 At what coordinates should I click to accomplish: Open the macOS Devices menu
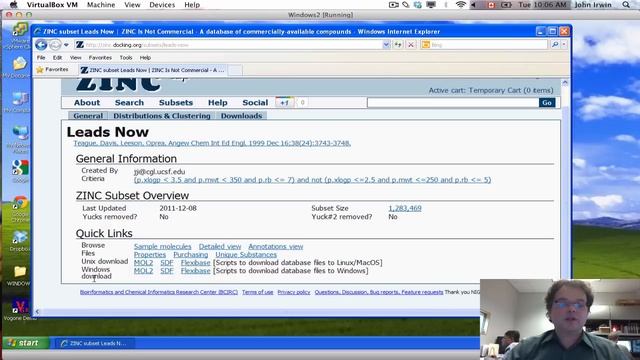point(162,5)
